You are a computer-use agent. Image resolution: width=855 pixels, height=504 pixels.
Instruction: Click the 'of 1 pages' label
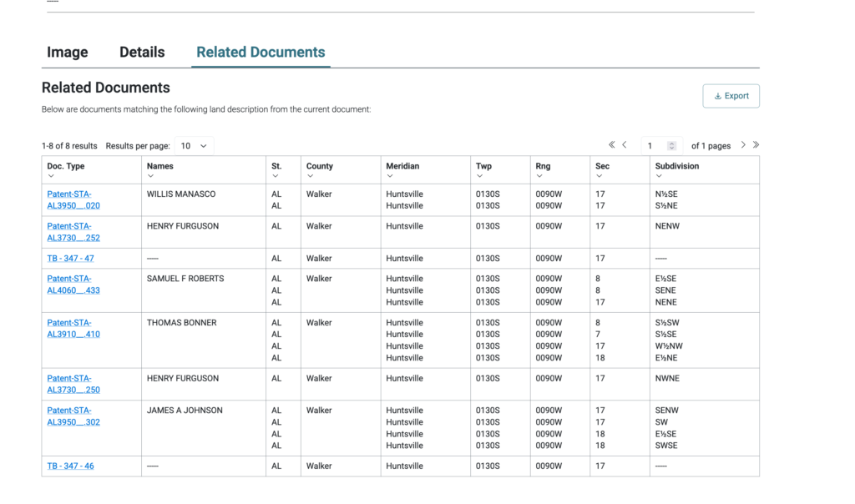click(x=711, y=146)
